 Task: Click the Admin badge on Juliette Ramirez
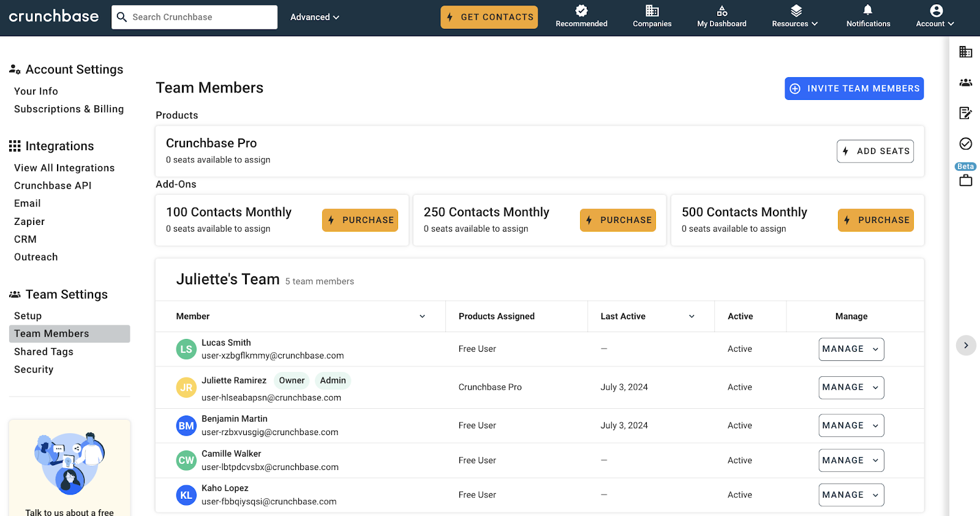pos(333,381)
